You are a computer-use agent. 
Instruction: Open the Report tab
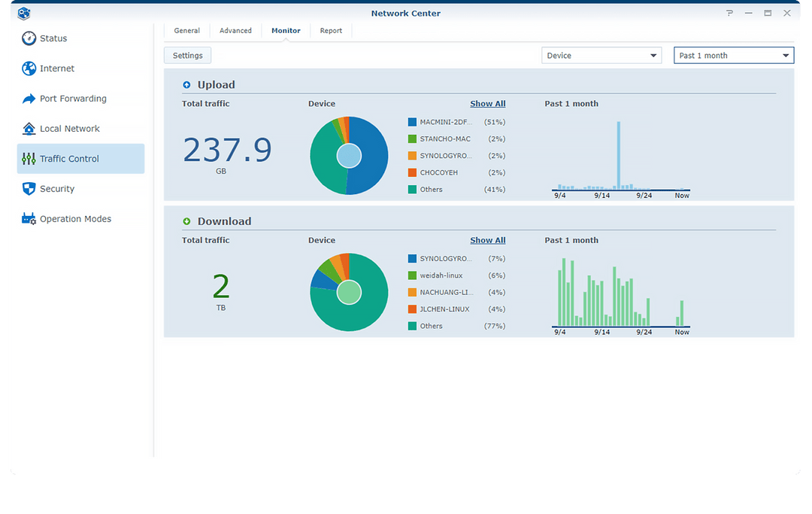tap(331, 31)
